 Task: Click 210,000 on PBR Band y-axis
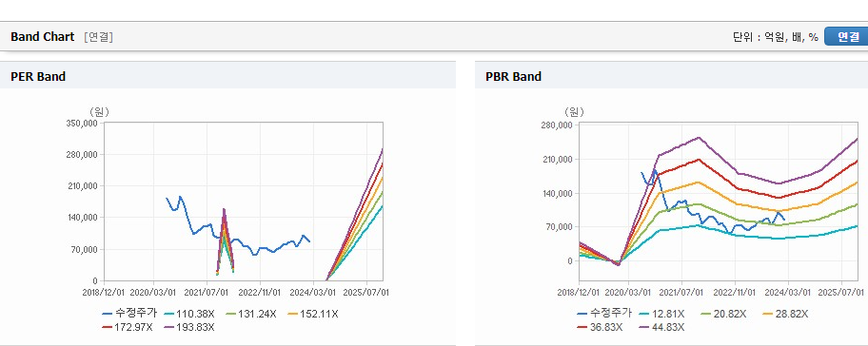tap(557, 159)
